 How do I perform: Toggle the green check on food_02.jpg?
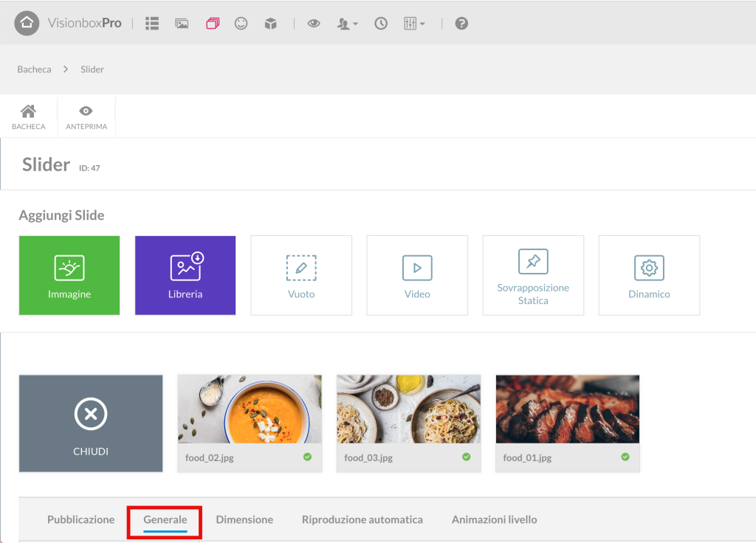(x=308, y=457)
